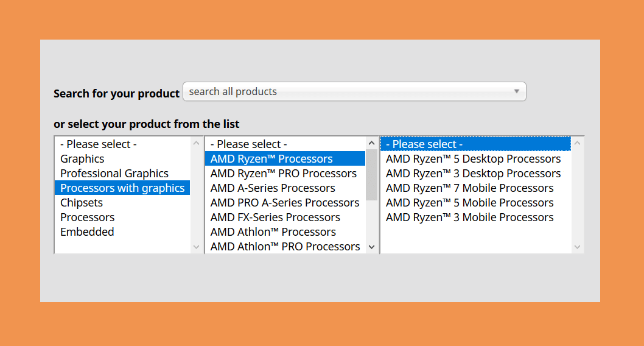Image resolution: width=644 pixels, height=346 pixels.
Task: Click the search all products field
Action: click(354, 91)
